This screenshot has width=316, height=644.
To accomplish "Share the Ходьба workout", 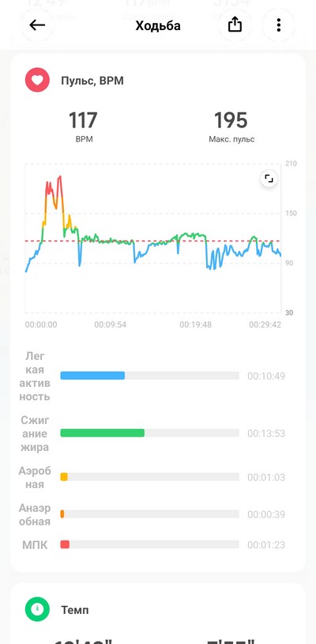I will coord(235,25).
